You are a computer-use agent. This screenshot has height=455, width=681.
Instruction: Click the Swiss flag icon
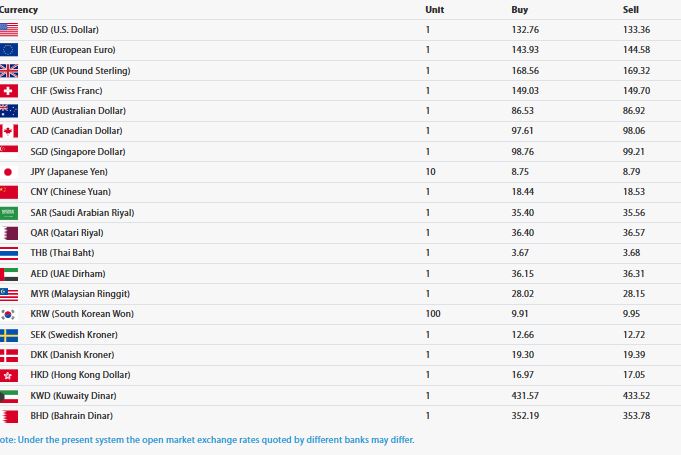(9, 91)
